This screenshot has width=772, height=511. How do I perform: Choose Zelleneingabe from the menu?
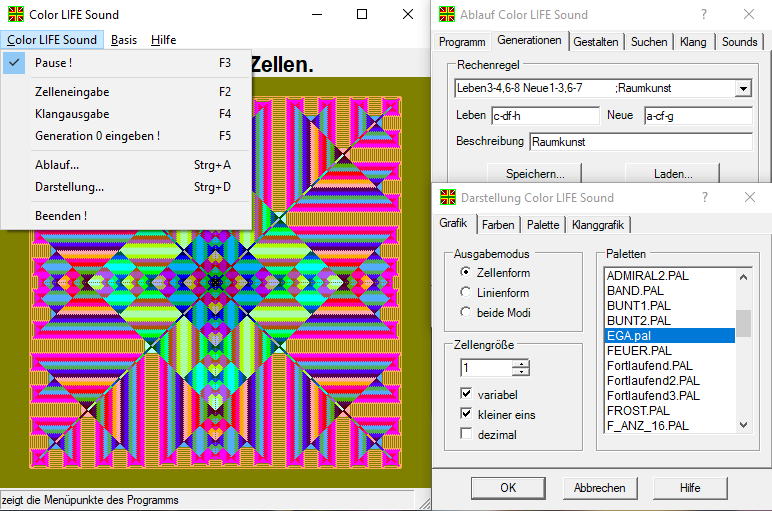point(127,92)
